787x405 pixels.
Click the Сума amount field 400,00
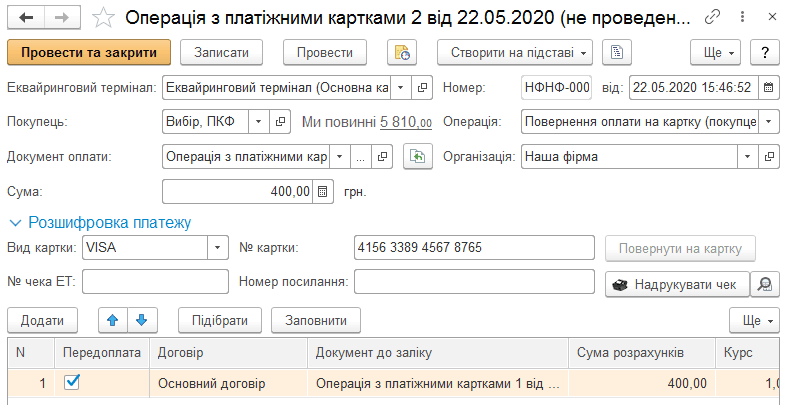click(238, 192)
